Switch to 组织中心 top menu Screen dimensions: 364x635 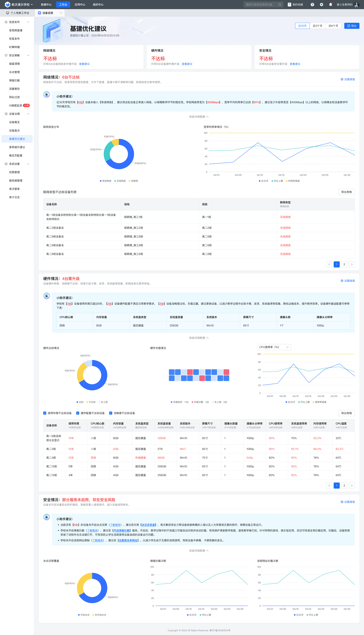98,4
